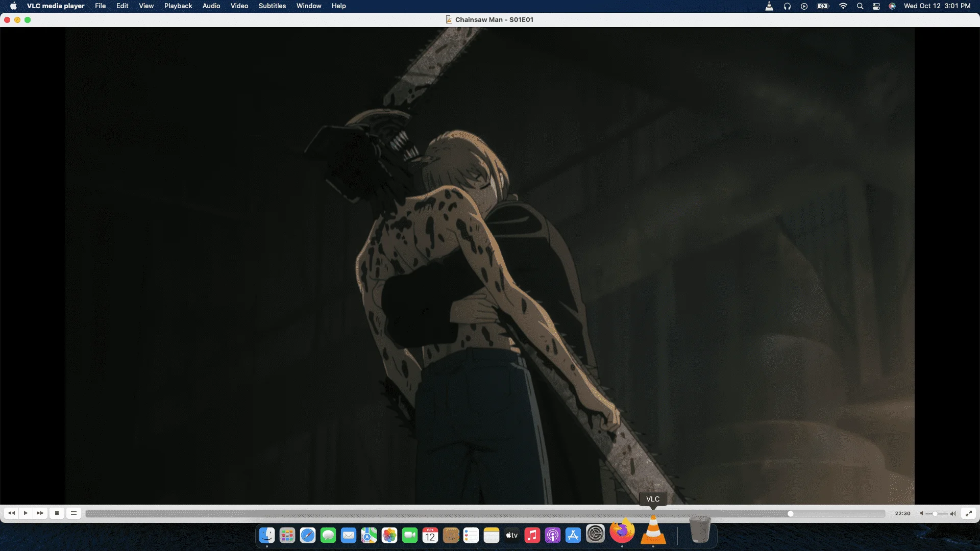The image size is (980, 551).
Task: Click the date and time in menu bar
Action: point(937,6)
